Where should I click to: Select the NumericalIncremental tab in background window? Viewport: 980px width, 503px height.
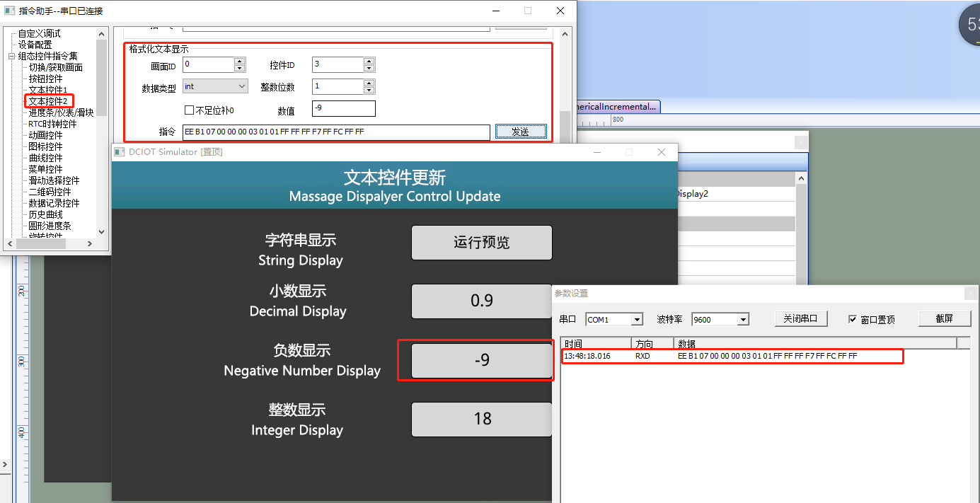pos(618,107)
